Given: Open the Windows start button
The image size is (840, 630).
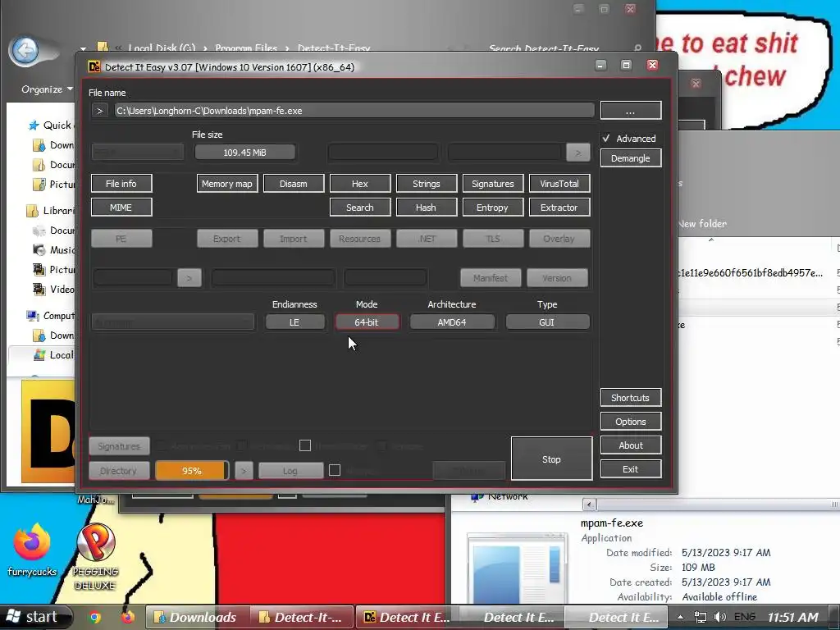Looking at the screenshot, I should [x=35, y=617].
